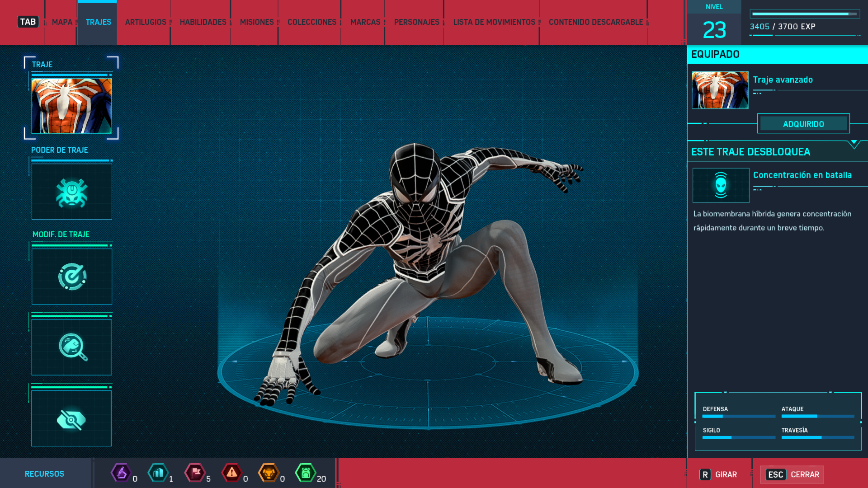Switch to the Mapa tab
This screenshot has height=488, width=868.
click(62, 22)
